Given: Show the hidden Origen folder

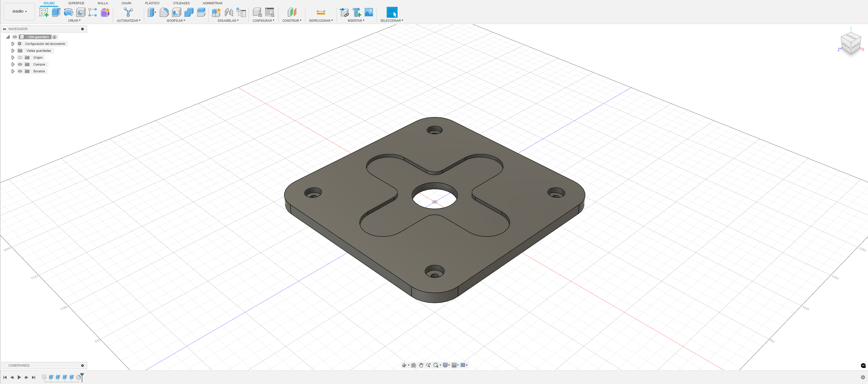Looking at the screenshot, I should pyautogui.click(x=20, y=58).
